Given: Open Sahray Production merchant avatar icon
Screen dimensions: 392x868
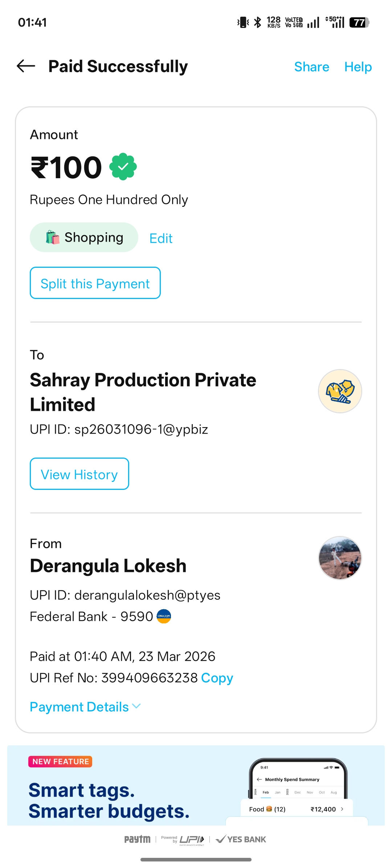Looking at the screenshot, I should pyautogui.click(x=340, y=391).
